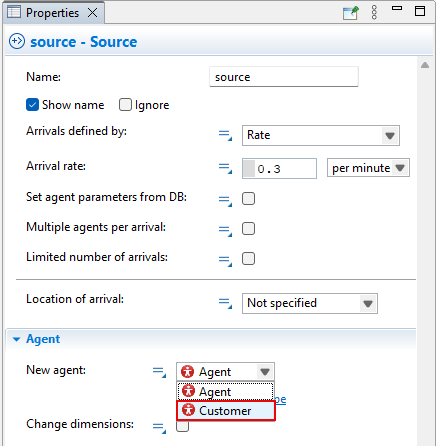Click the Source block icon beside title
The height and width of the screenshot is (446, 436).
[17, 42]
